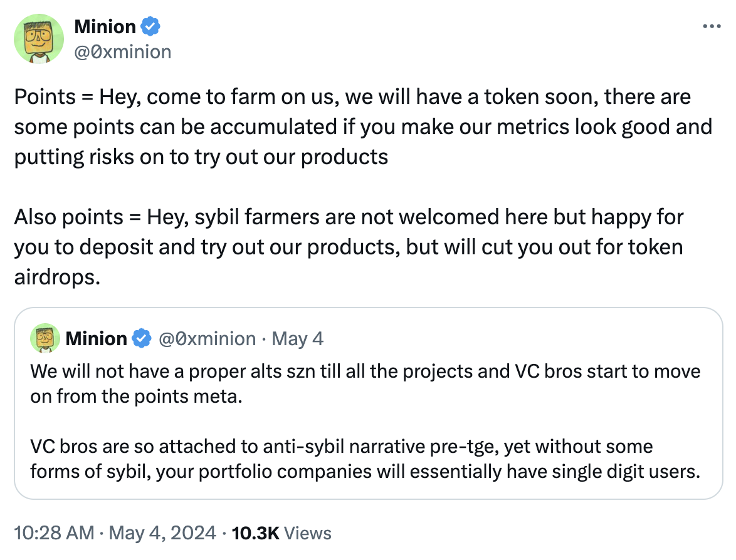Screen dimensions: 736x560
Task: Click the blue verified badge beside Minion
Action: [x=150, y=26]
